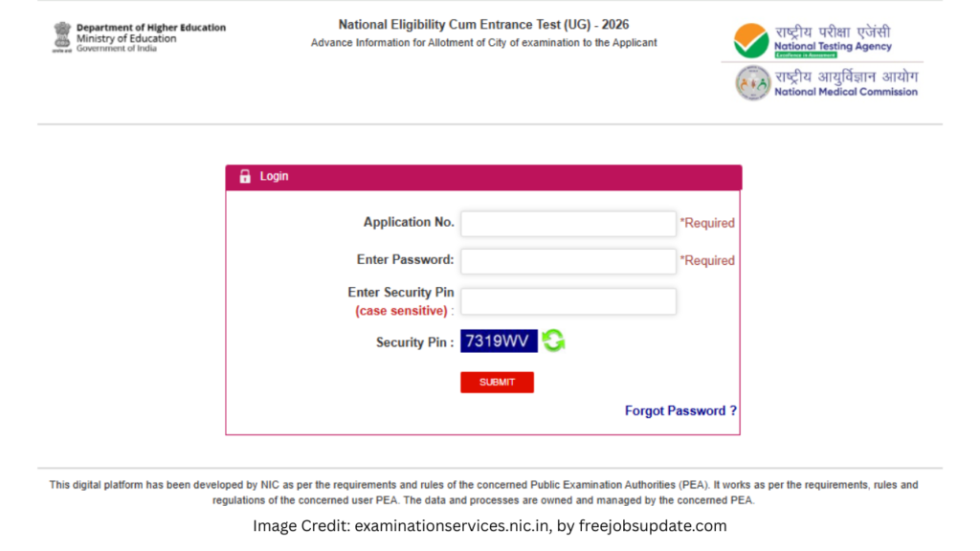Click the "Application No." field label
Image resolution: width=980 pixels, height=551 pixels.
point(409,222)
